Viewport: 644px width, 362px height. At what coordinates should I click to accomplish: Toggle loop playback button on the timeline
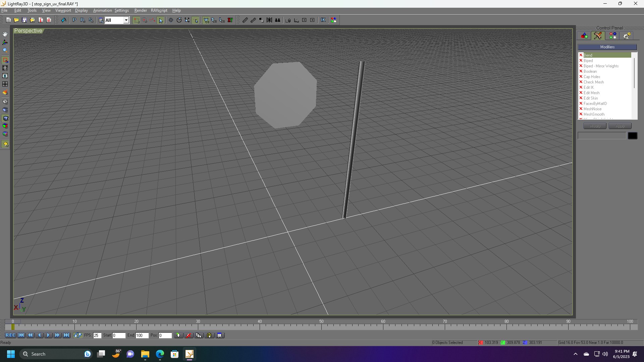pos(77,335)
